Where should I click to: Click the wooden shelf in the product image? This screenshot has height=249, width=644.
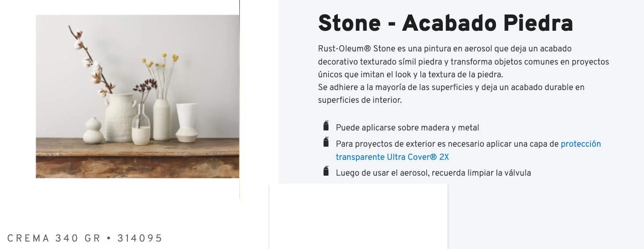(x=137, y=158)
